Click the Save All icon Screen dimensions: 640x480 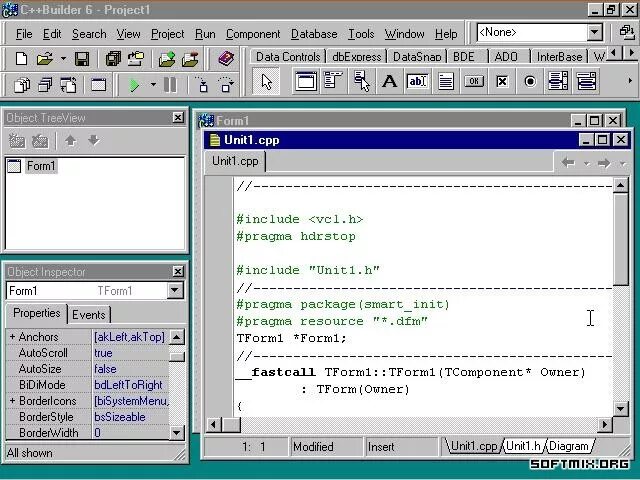[x=113, y=59]
